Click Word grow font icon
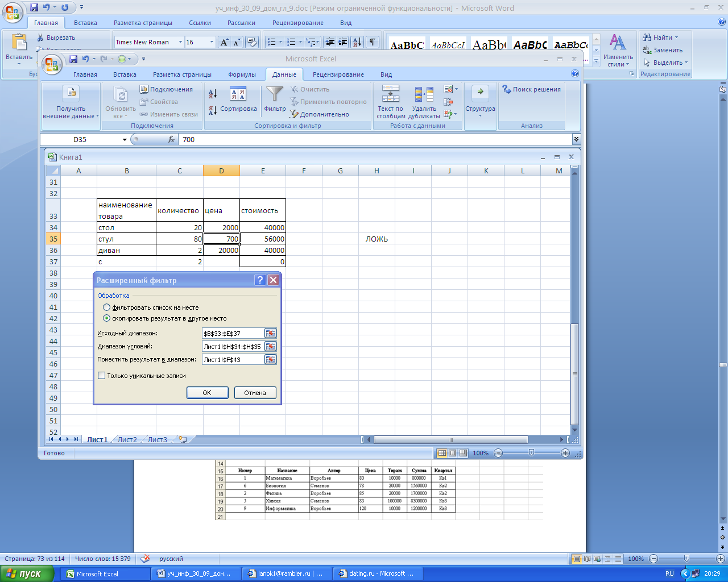728x582 pixels. pyautogui.click(x=225, y=42)
